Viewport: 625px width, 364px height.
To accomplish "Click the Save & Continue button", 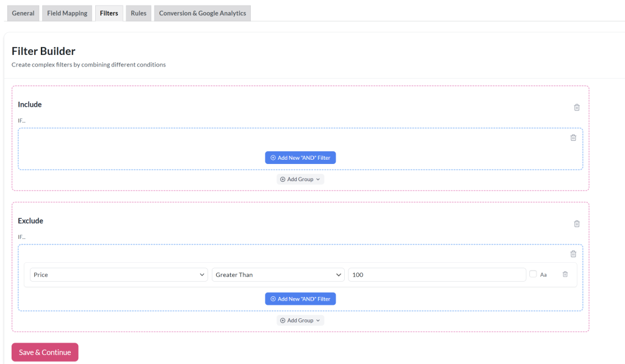I will 45,352.
